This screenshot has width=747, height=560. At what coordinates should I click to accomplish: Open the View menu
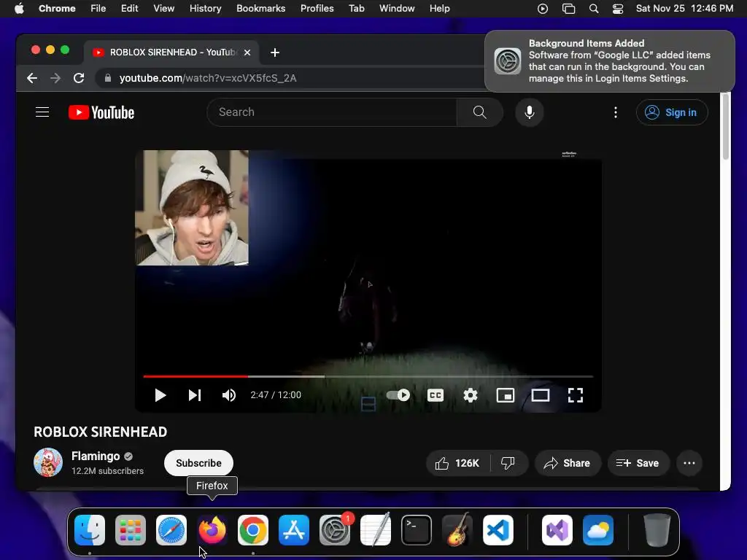pos(164,9)
